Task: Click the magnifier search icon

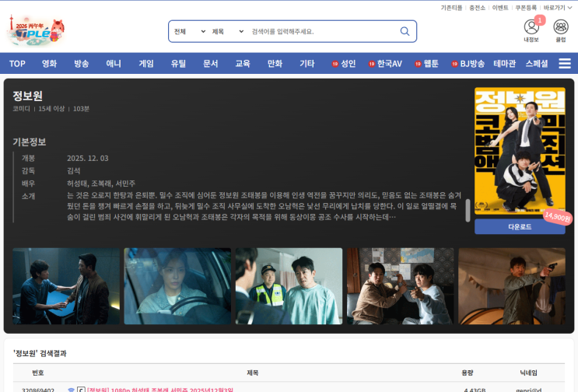Action: tap(405, 31)
